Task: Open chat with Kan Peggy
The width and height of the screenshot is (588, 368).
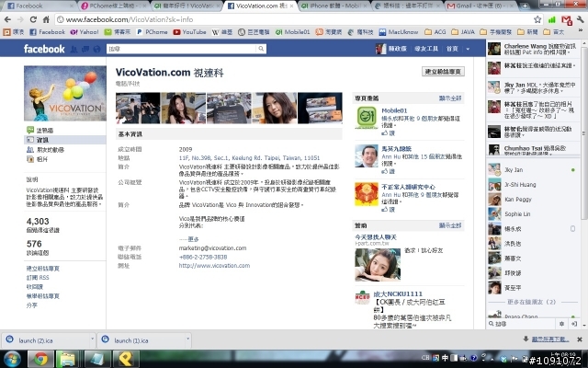Action: tap(532, 199)
